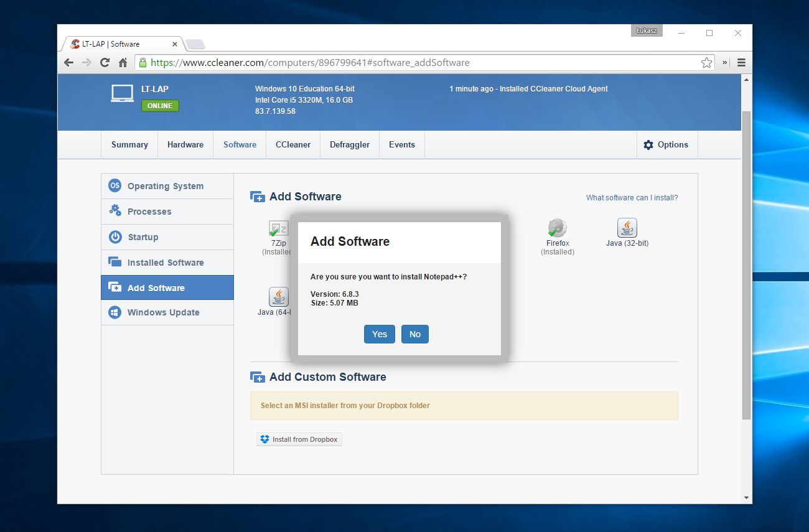This screenshot has width=809, height=532.
Task: Click the scrollbar down arrow
Action: click(747, 498)
